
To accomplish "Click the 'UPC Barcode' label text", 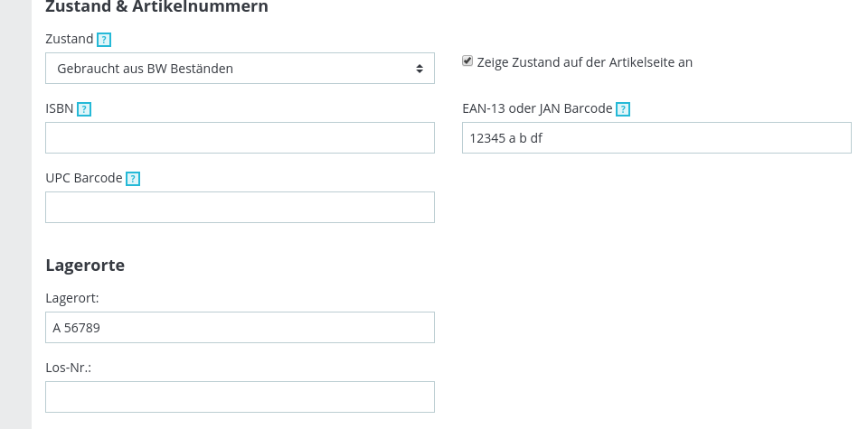I will 83,179.
